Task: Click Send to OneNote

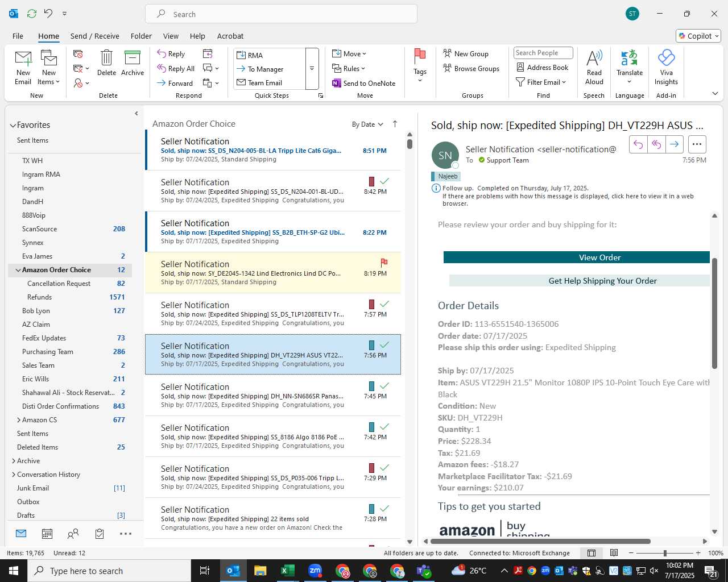Action: click(364, 83)
